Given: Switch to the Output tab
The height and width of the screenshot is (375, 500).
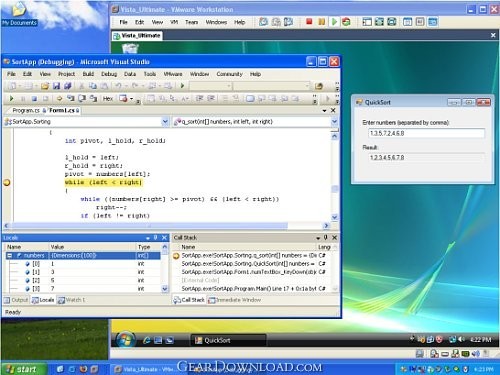Looking at the screenshot, I should [16, 300].
